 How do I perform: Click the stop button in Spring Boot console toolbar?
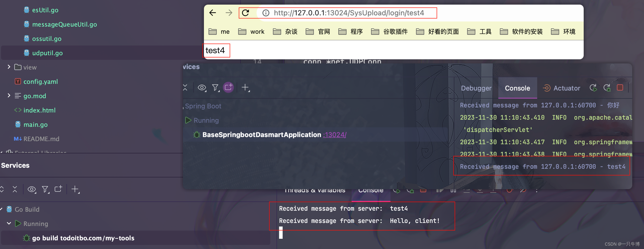pyautogui.click(x=620, y=88)
